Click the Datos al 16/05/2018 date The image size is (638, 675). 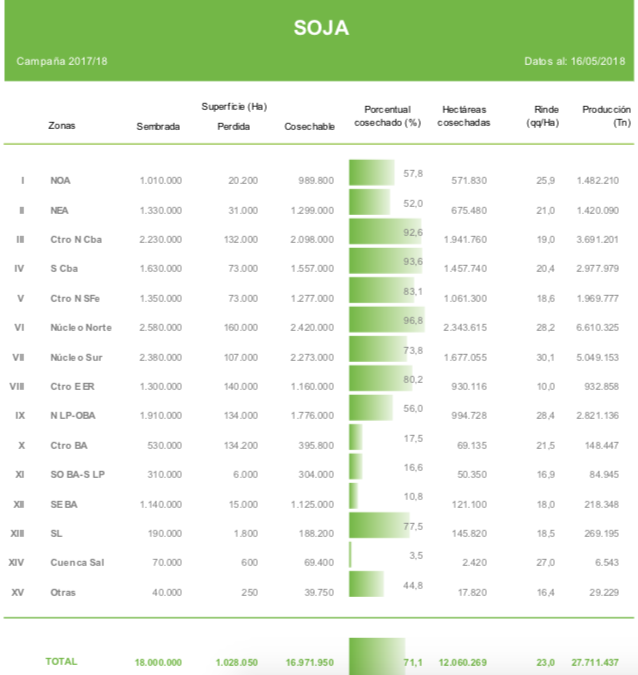click(575, 62)
